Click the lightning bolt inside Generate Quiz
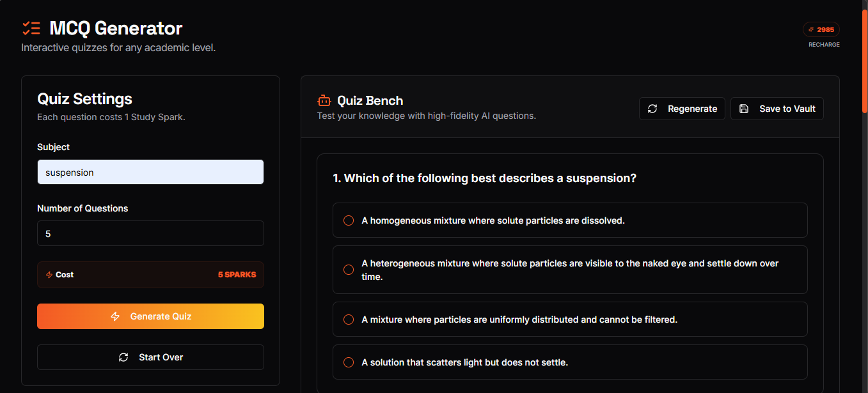The width and height of the screenshot is (868, 393). tap(115, 316)
